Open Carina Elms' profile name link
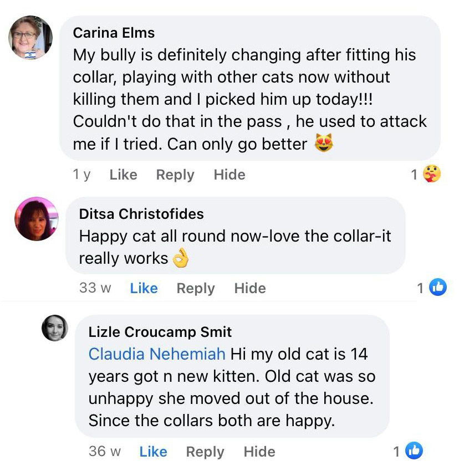Image resolution: width=459 pixels, height=476 pixels. point(114,33)
